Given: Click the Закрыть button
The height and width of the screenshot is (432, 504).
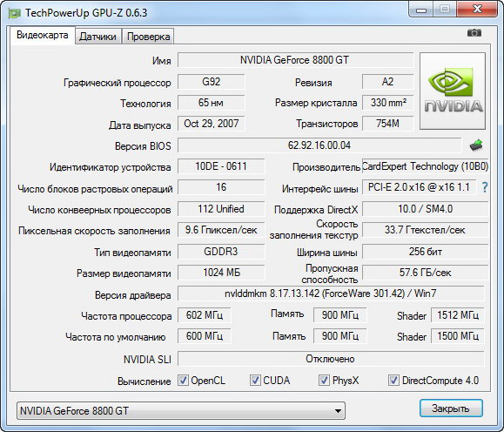Looking at the screenshot, I should 451,408.
